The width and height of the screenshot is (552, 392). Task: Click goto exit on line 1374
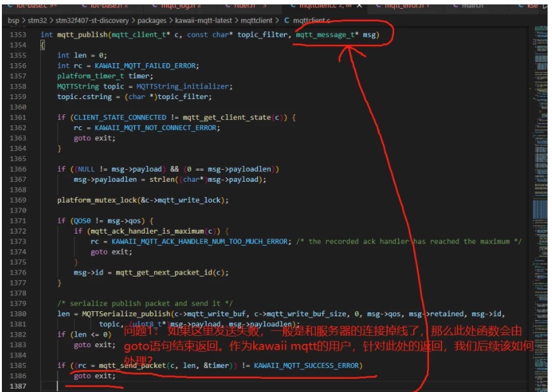pos(111,252)
